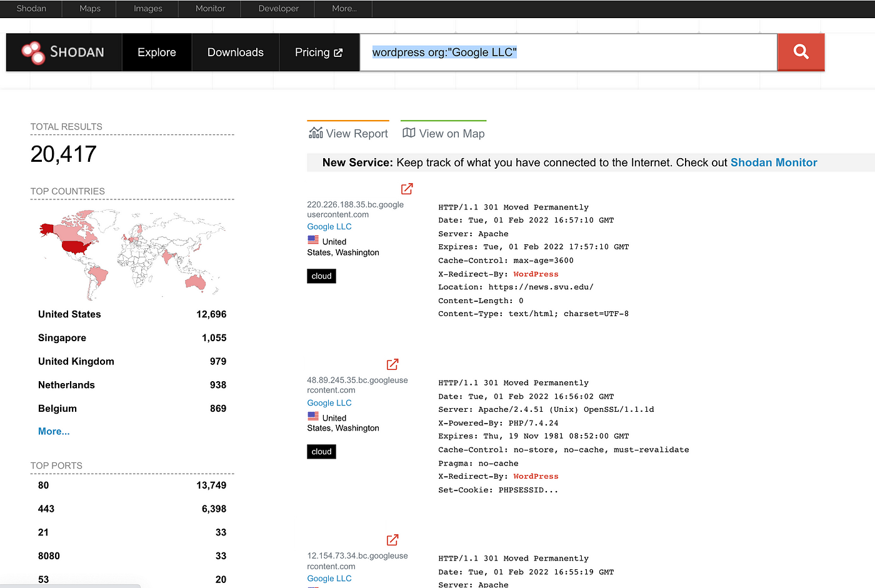Filter by Singapore country

pyautogui.click(x=132, y=338)
